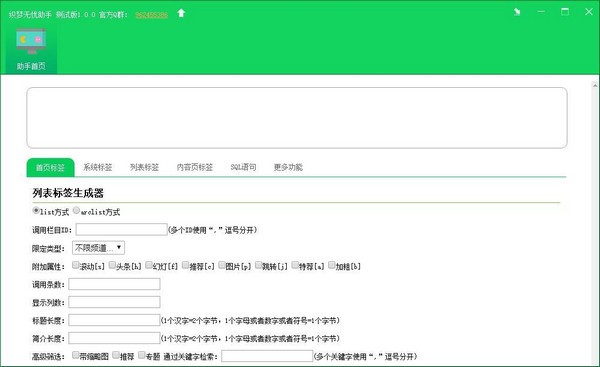This screenshot has height=367, width=600.
Task: Select the arclist方式 radio button
Action: click(77, 210)
